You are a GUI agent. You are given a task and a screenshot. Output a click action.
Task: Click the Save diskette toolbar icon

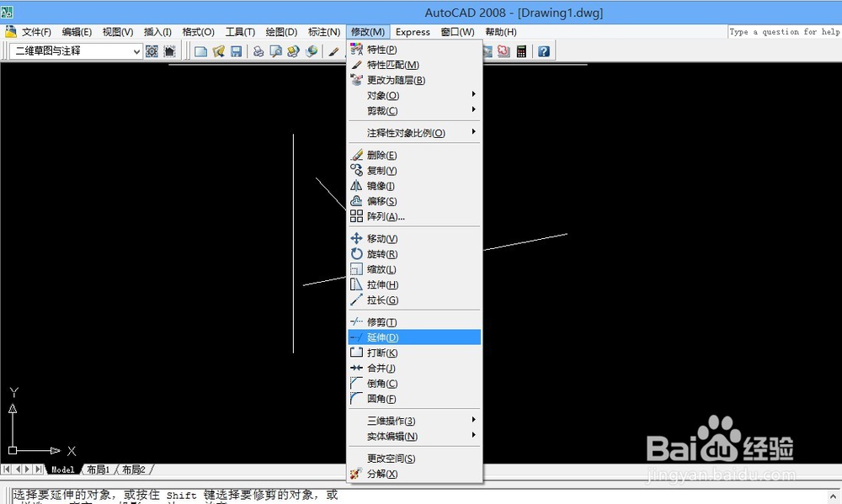coord(236,51)
